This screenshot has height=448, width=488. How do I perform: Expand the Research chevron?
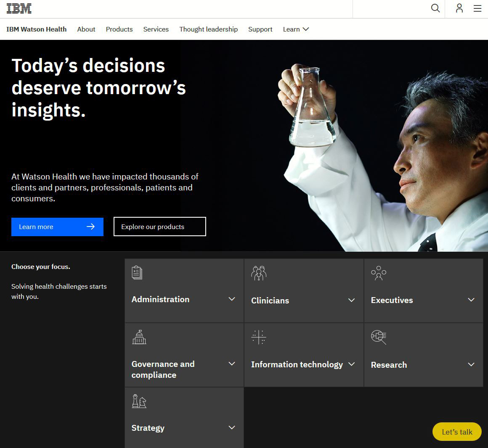point(471,364)
